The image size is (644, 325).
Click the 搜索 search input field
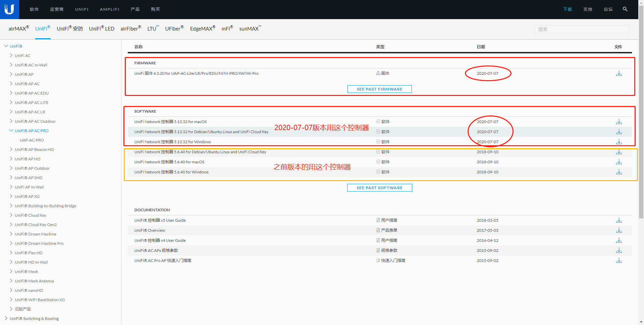(582, 29)
